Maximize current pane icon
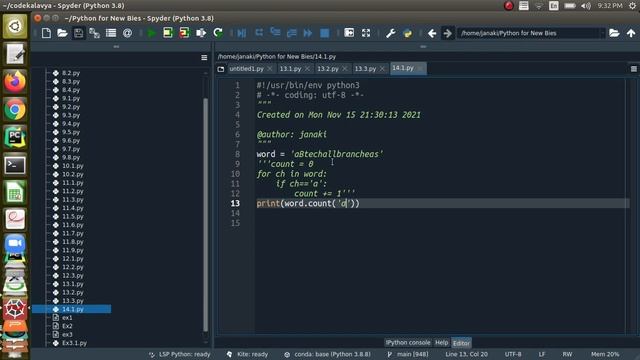Image resolution: width=640 pixels, height=360 pixels. [x=349, y=33]
